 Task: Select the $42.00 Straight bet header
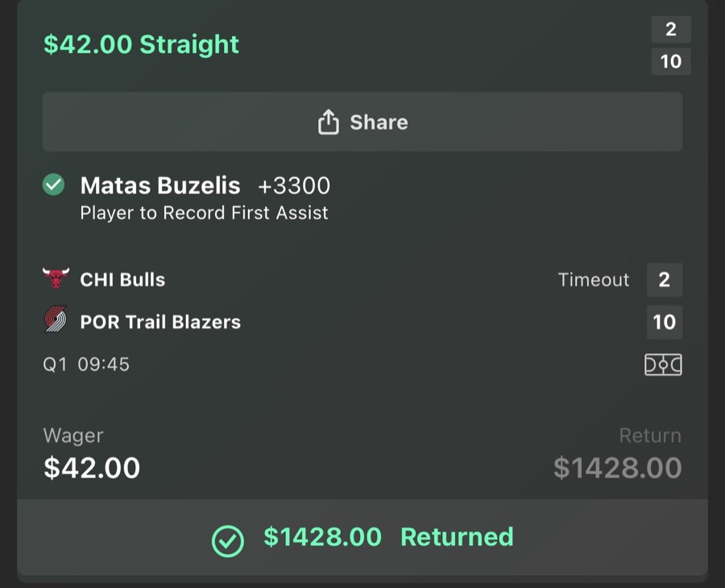pyautogui.click(x=140, y=44)
